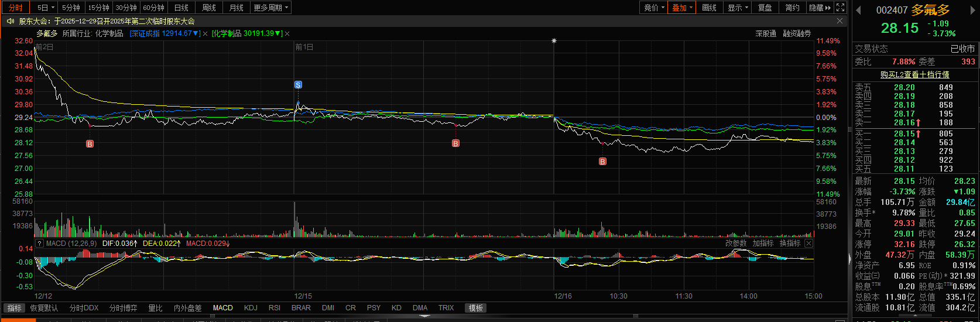980x322 pixels.
Task: Click the 恢复默认 restore default button
Action: click(44, 308)
